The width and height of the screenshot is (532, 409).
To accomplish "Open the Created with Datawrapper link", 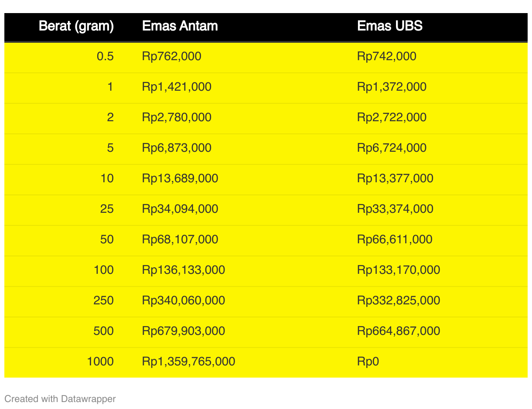I will coord(60,399).
